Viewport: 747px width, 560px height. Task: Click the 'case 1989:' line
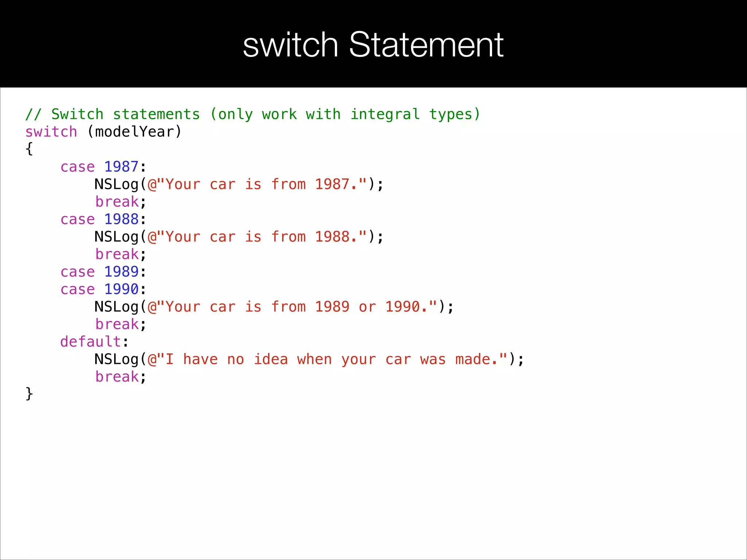[103, 272]
